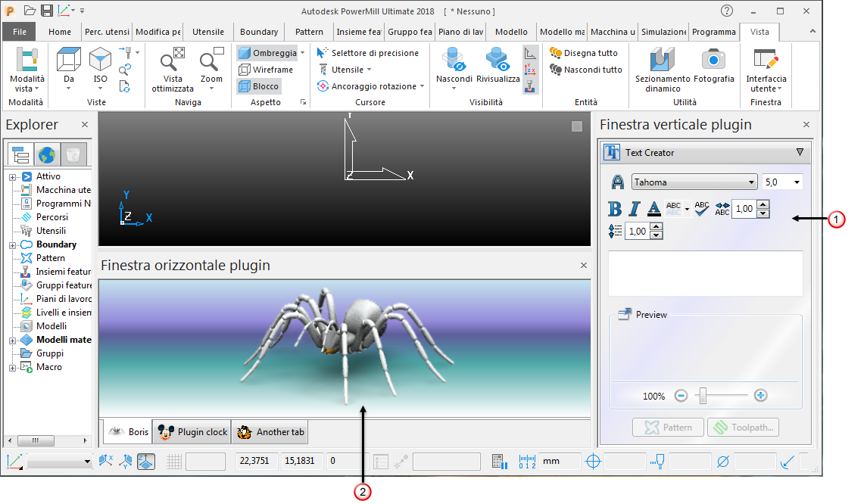Click the Da view cube icon
The height and width of the screenshot is (504, 867).
pyautogui.click(x=69, y=58)
